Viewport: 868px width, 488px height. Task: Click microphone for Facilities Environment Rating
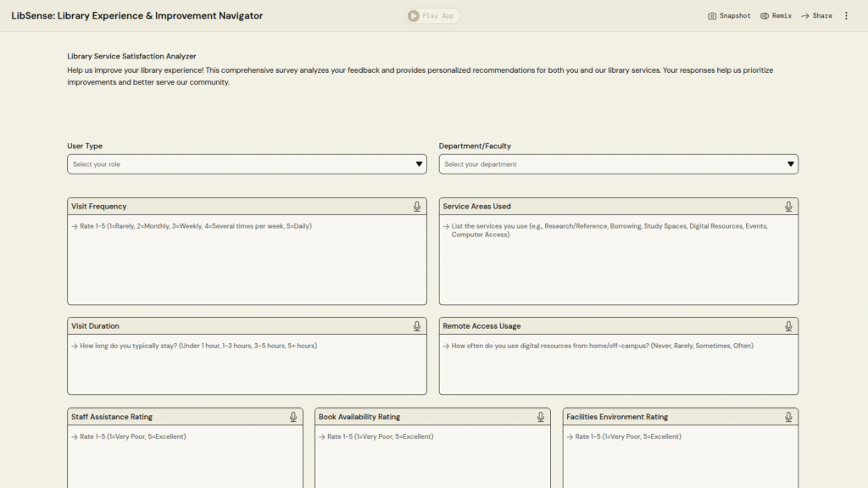click(x=788, y=417)
